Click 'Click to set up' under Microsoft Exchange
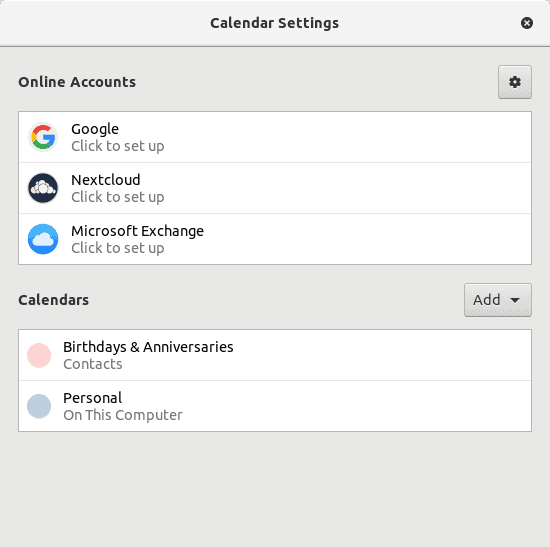 [118, 248]
